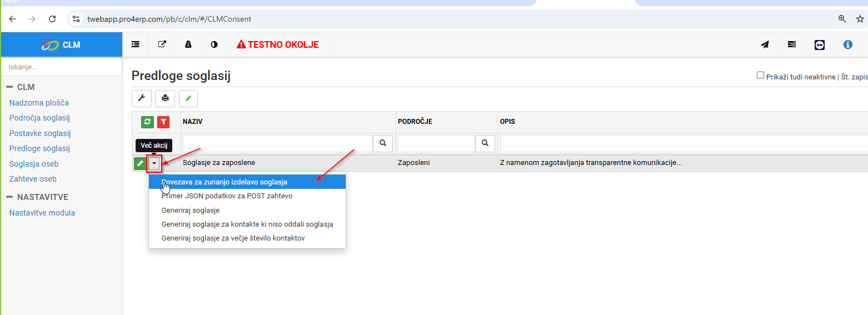The width and height of the screenshot is (868, 315).
Task: Open wrench settings button
Action: (141, 98)
